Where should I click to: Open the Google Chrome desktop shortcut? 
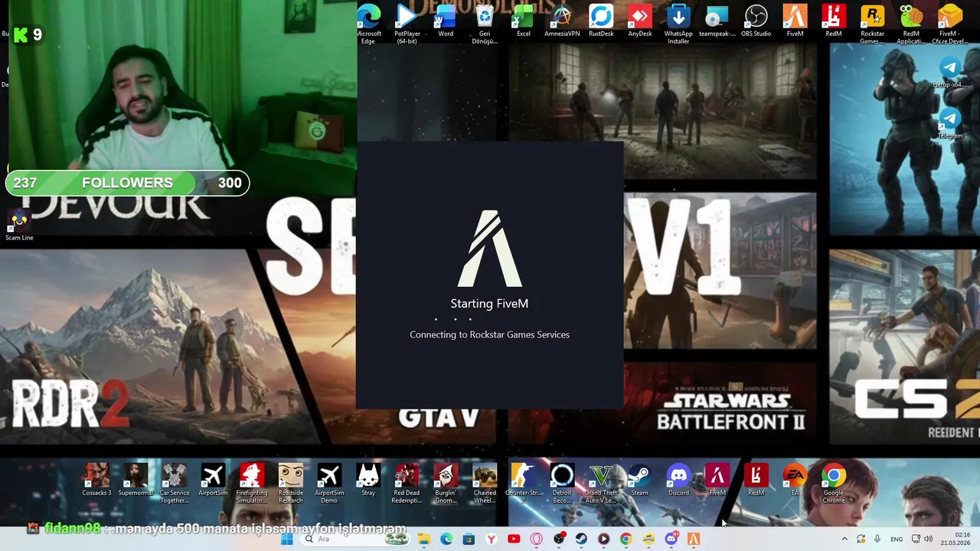click(x=834, y=483)
